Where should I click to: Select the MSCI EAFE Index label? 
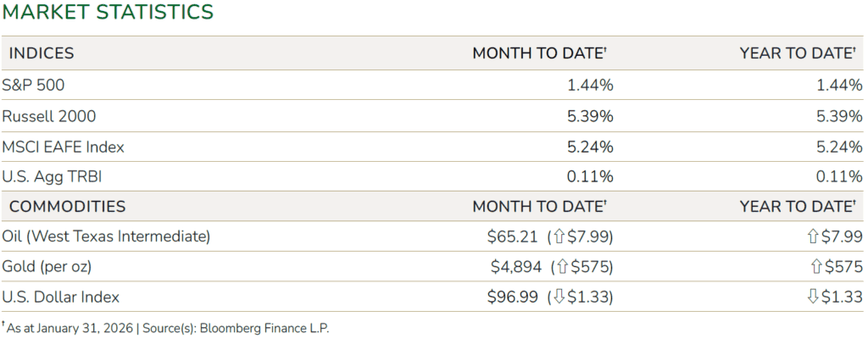click(x=64, y=147)
